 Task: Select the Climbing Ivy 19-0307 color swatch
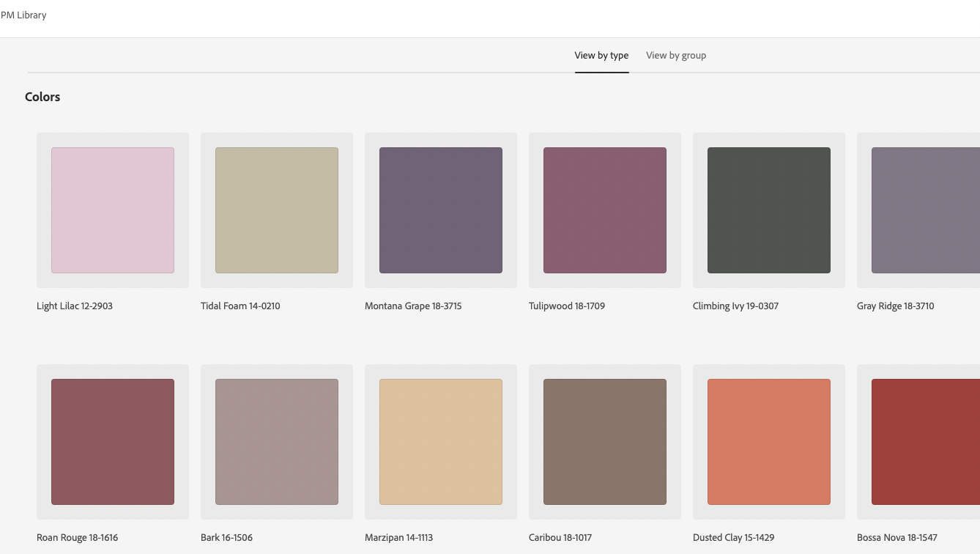tap(768, 210)
